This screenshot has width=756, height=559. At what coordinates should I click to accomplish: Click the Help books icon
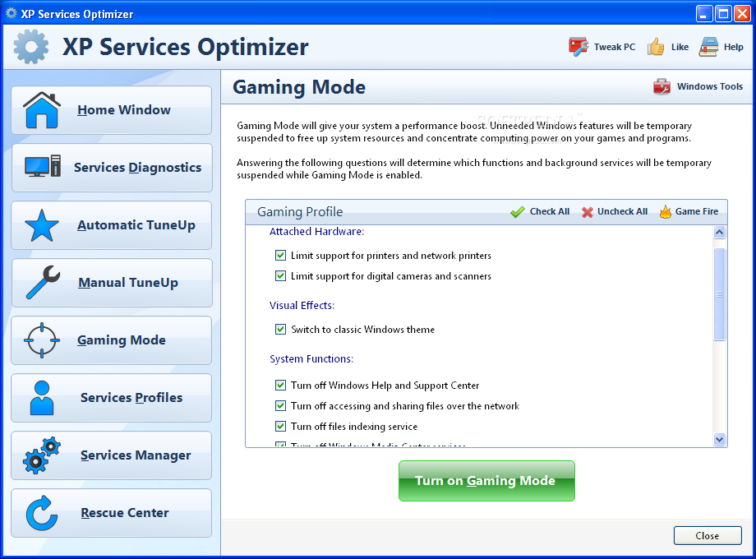[x=708, y=47]
